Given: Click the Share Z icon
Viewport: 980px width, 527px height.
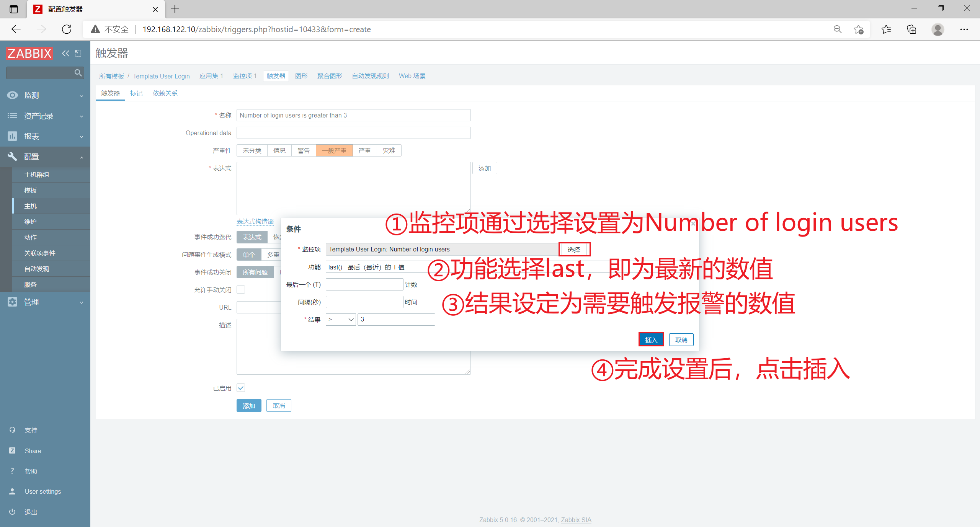Looking at the screenshot, I should 12,450.
